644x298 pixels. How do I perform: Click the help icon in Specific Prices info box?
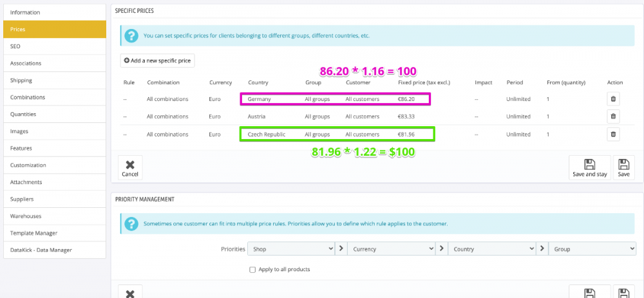click(131, 36)
